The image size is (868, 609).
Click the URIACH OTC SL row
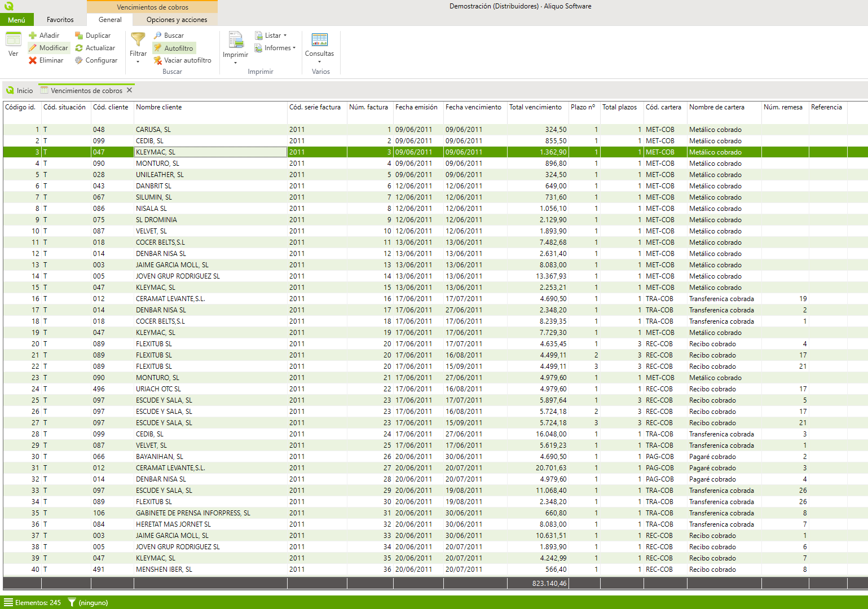click(435, 389)
